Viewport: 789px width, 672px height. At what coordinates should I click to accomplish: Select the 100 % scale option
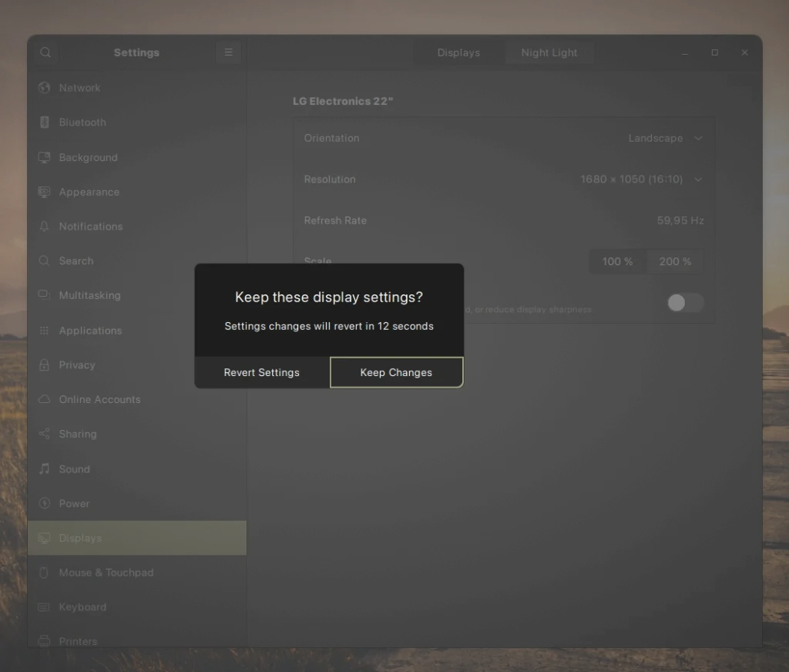(617, 261)
